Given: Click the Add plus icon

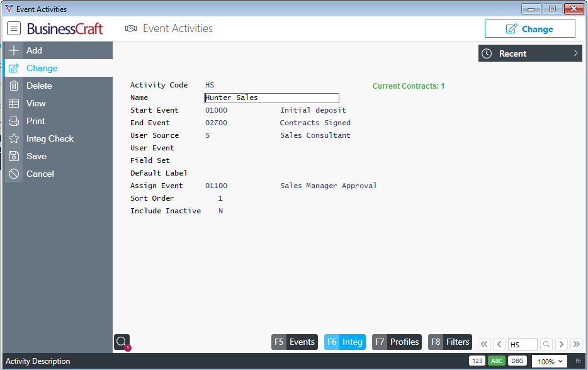Looking at the screenshot, I should click(14, 50).
